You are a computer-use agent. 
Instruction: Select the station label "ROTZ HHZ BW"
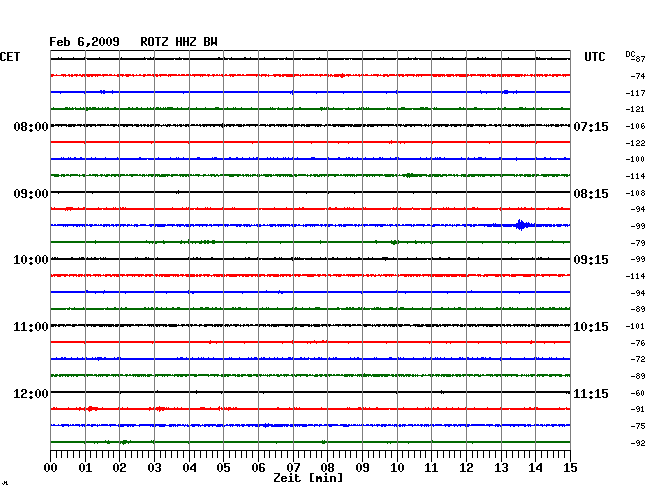[x=179, y=42]
